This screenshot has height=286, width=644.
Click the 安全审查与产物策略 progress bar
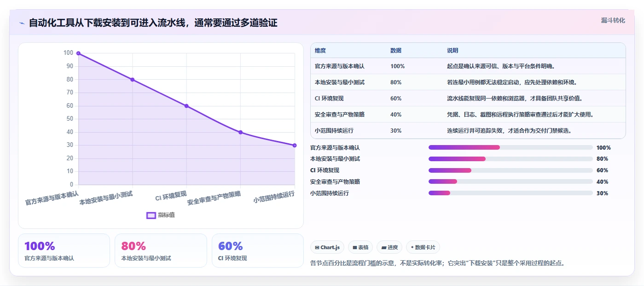[x=511, y=181]
